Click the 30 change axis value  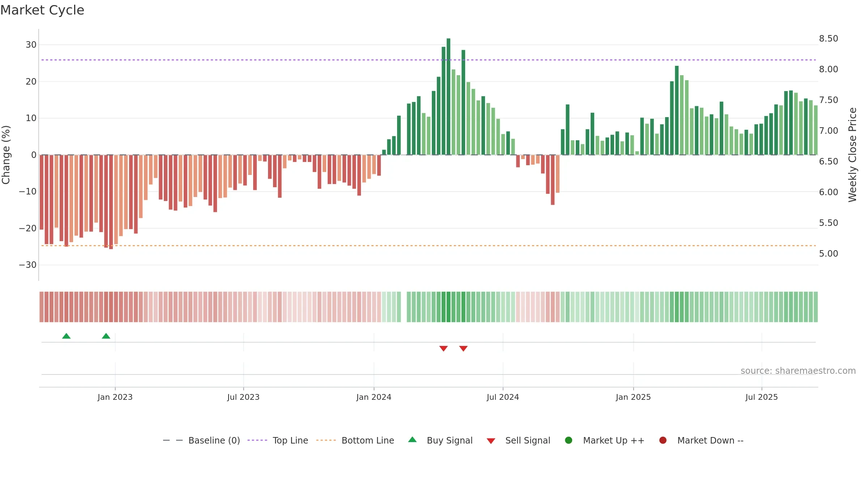31,44
